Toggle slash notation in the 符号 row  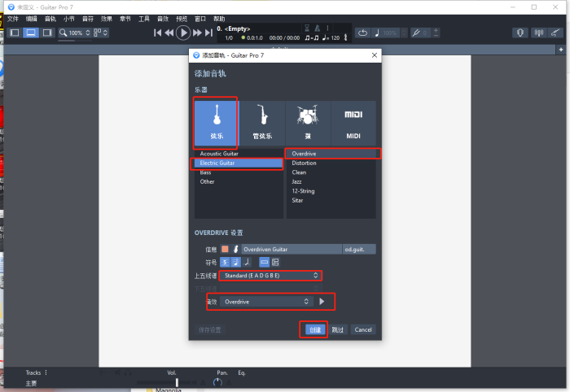pyautogui.click(x=246, y=262)
